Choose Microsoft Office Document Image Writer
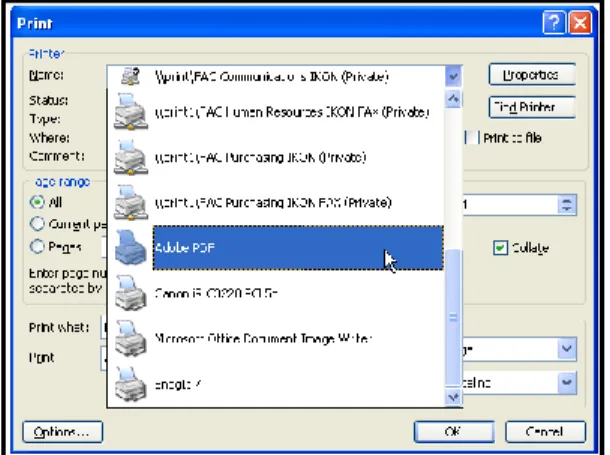The width and height of the screenshot is (610, 455). click(x=263, y=338)
